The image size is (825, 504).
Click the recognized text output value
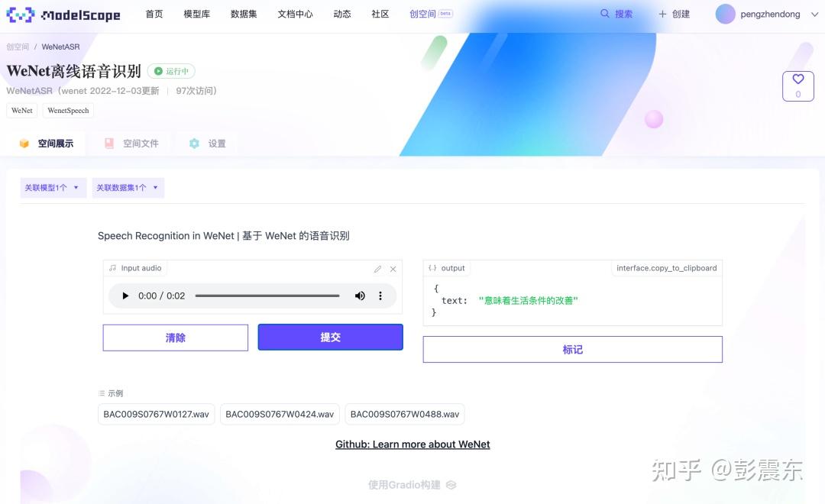pos(529,300)
